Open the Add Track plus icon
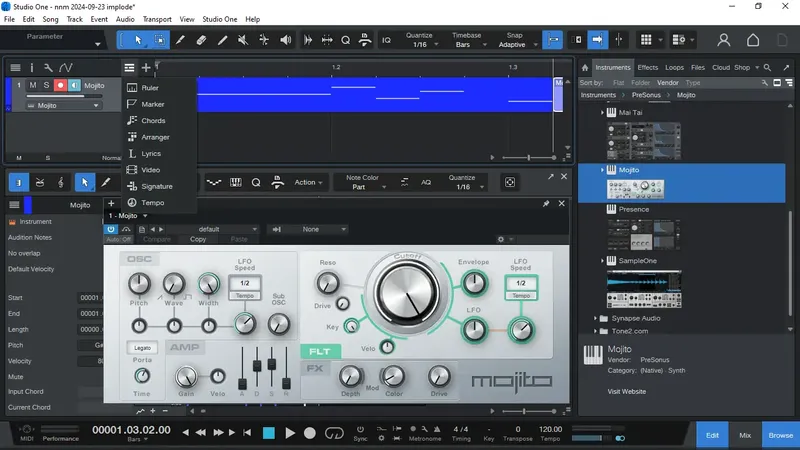The image size is (800, 450). coord(146,68)
